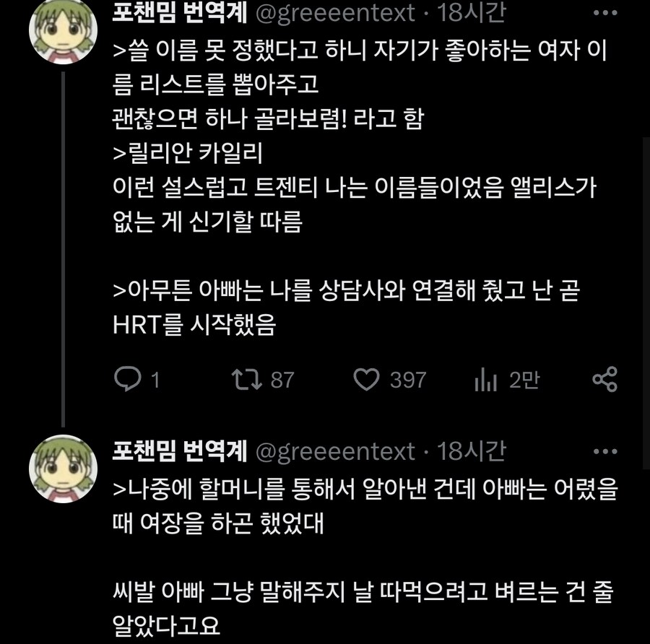Click the 87 retweet count
The image size is (650, 644).
(282, 380)
